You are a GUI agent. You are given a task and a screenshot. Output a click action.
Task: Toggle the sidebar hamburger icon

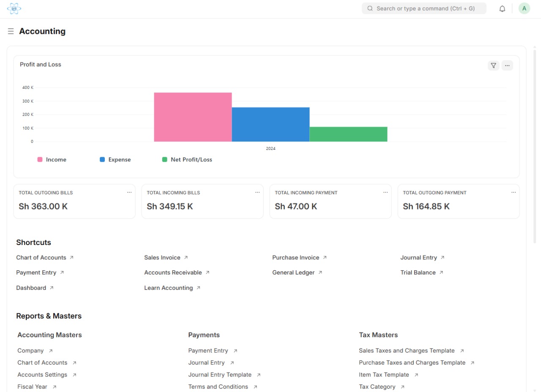click(x=11, y=31)
